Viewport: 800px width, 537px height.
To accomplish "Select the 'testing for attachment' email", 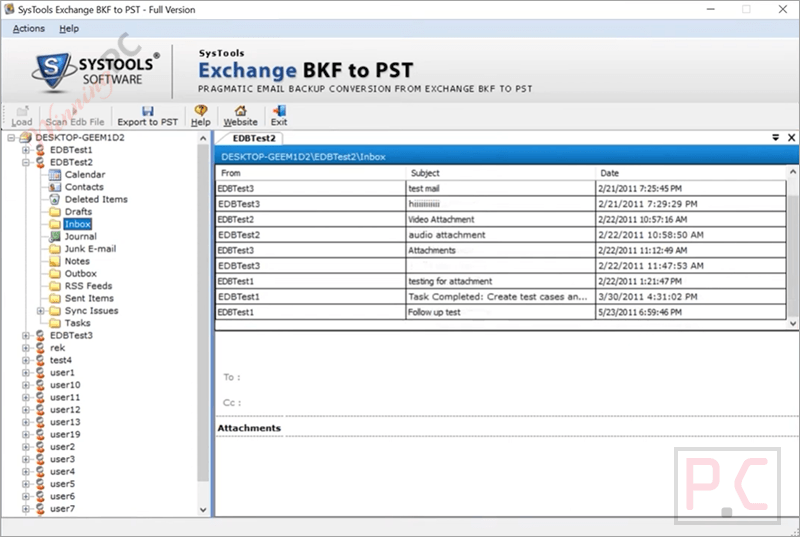I will pos(501,281).
